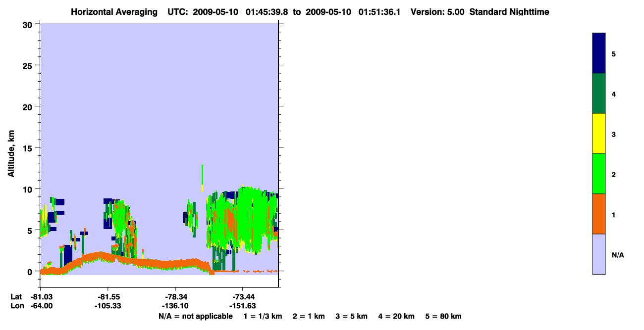This screenshot has height=330, width=644.
Task: Click the colorbar label 3
Action: [614, 134]
